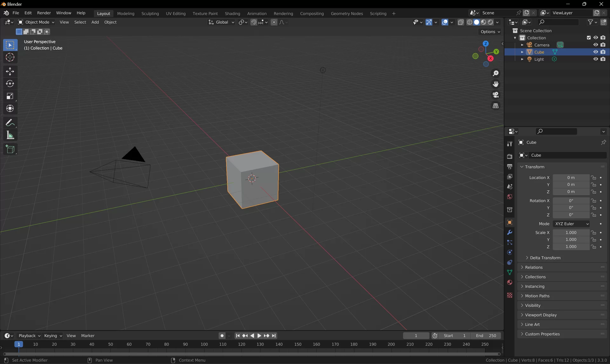
Task: Choose the Add Cube tool
Action: pos(10,149)
